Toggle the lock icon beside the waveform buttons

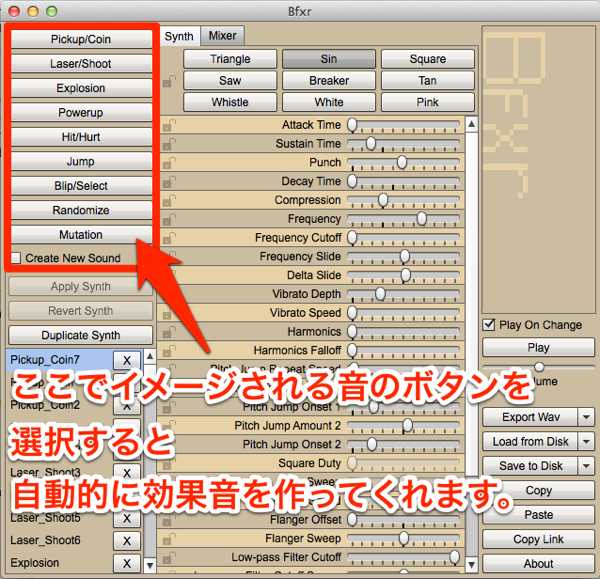169,81
